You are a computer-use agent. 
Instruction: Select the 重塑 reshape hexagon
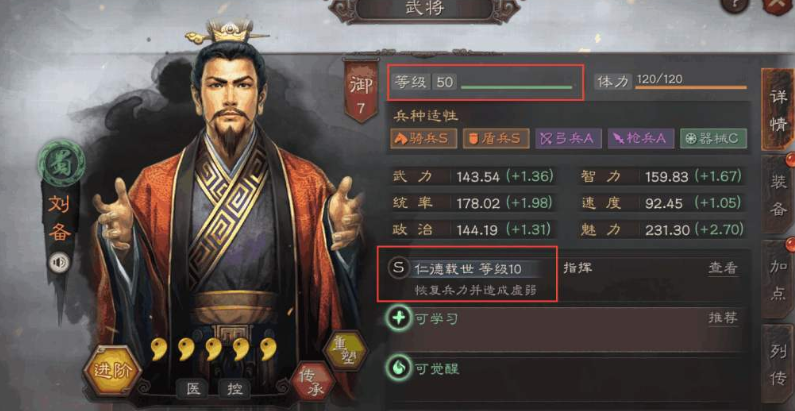[x=345, y=351]
